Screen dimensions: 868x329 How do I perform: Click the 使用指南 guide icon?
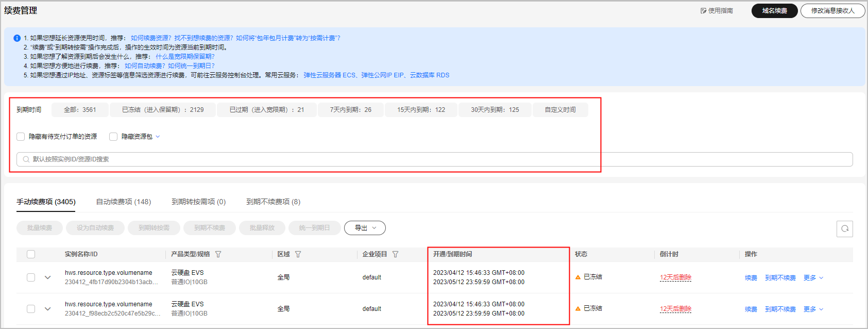click(703, 11)
